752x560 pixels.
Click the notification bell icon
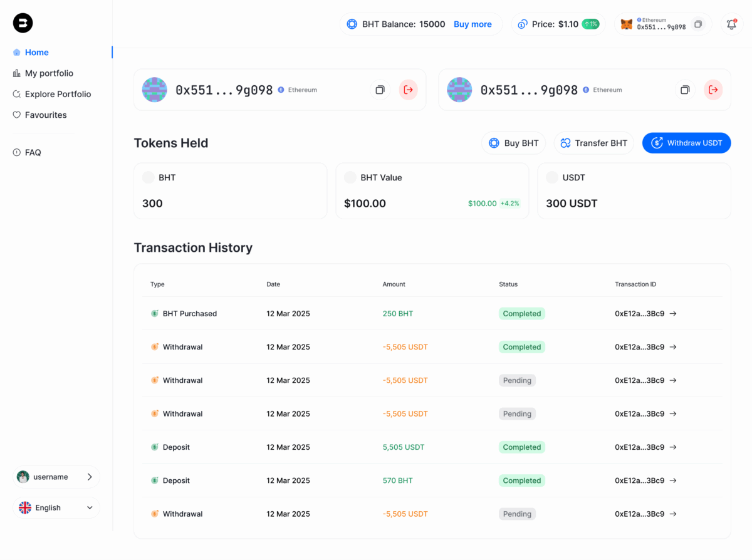tap(731, 24)
